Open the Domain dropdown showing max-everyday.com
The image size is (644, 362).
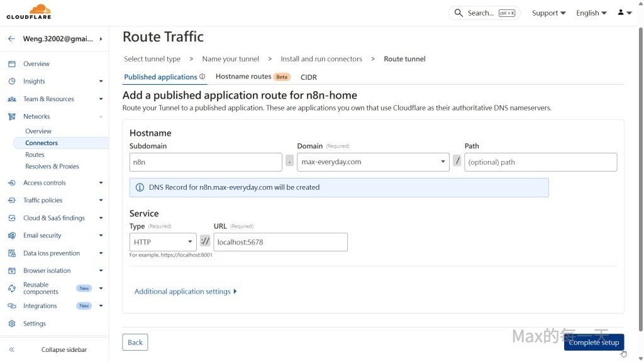click(x=374, y=162)
